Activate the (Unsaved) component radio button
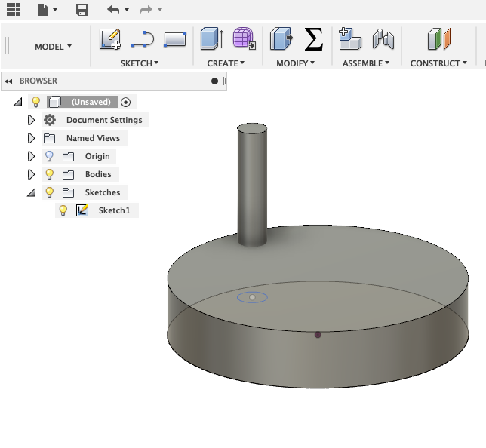 [125, 103]
